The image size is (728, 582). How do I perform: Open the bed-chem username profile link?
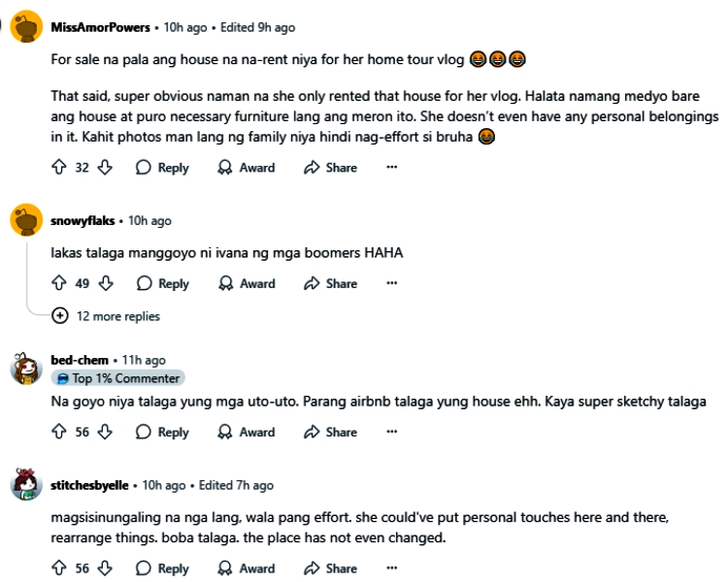(80, 361)
